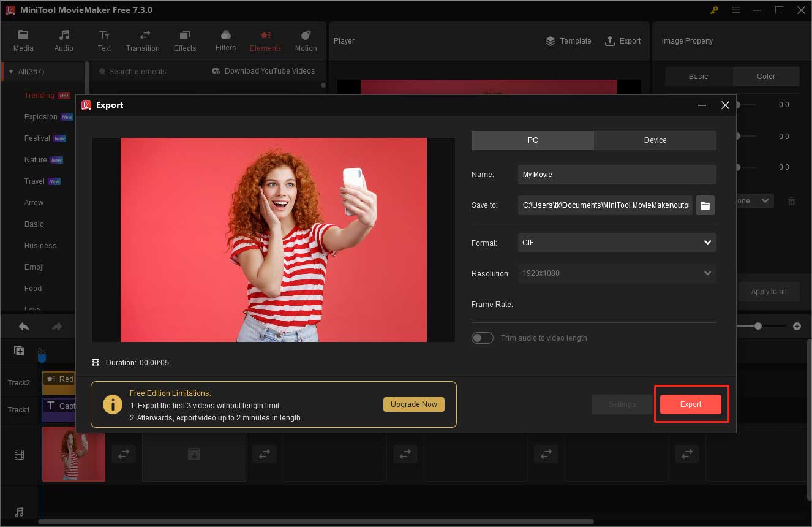812x527 pixels.
Task: Adjust the timeline zoom slider handle
Action: point(758,327)
